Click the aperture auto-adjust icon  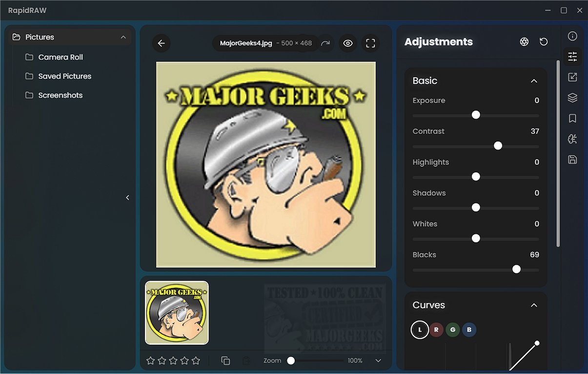[x=524, y=42]
